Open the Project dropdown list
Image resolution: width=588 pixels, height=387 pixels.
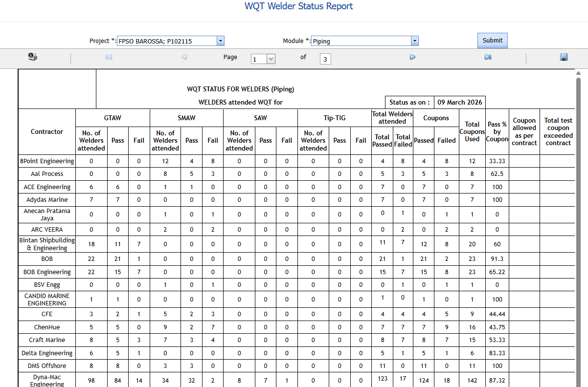pyautogui.click(x=220, y=41)
